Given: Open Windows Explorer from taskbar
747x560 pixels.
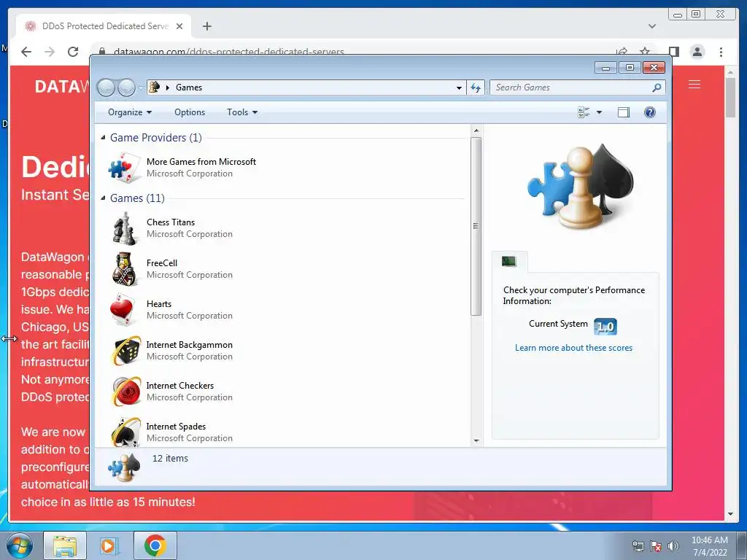Looking at the screenshot, I should click(x=65, y=545).
